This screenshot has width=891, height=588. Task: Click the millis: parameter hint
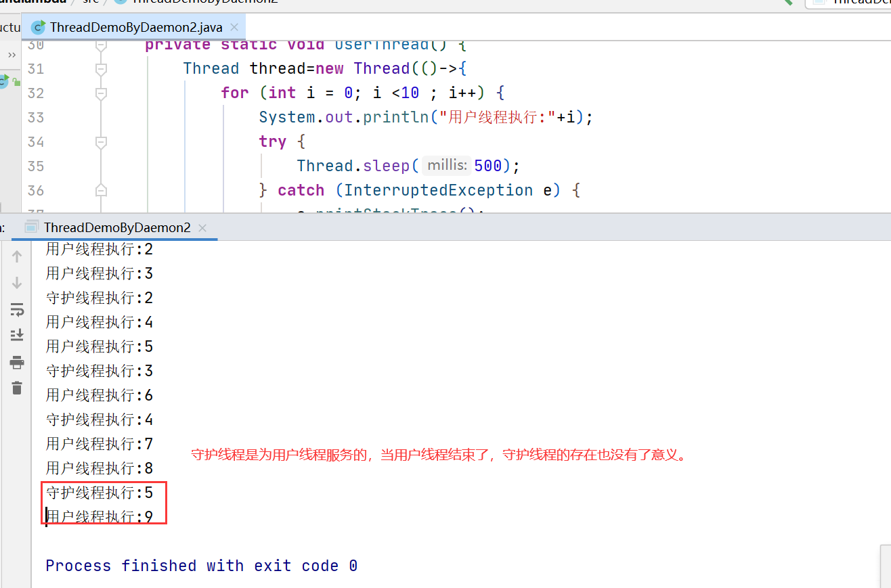(x=447, y=166)
